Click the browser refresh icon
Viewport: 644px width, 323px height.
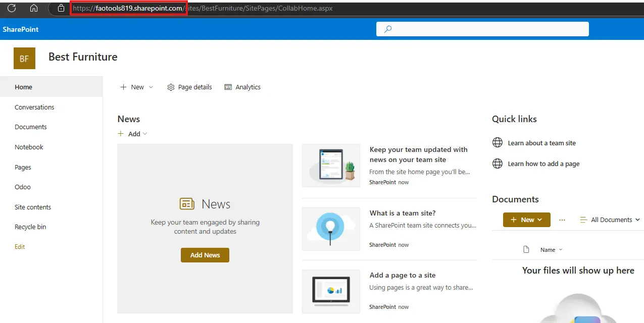pyautogui.click(x=12, y=8)
